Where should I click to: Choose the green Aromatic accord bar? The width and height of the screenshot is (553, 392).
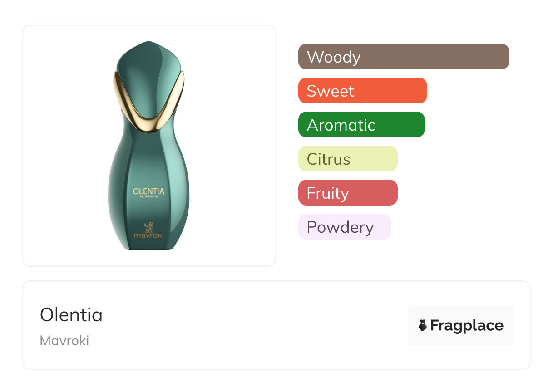[361, 125]
